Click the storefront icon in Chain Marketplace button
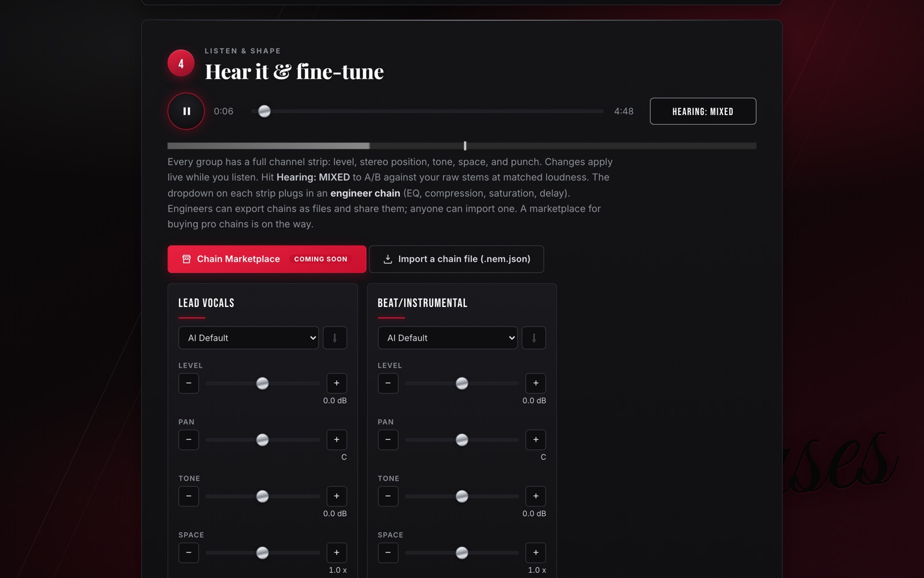Image resolution: width=924 pixels, height=578 pixels. click(x=187, y=259)
